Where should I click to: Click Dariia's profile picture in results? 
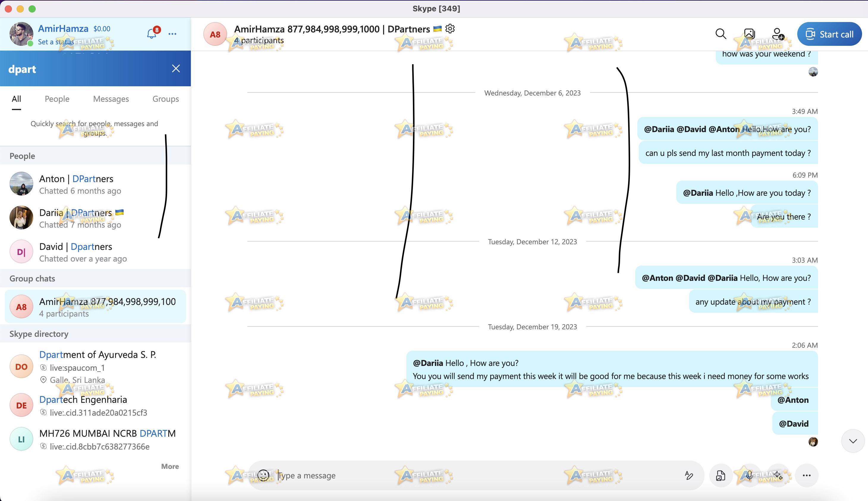click(x=21, y=217)
